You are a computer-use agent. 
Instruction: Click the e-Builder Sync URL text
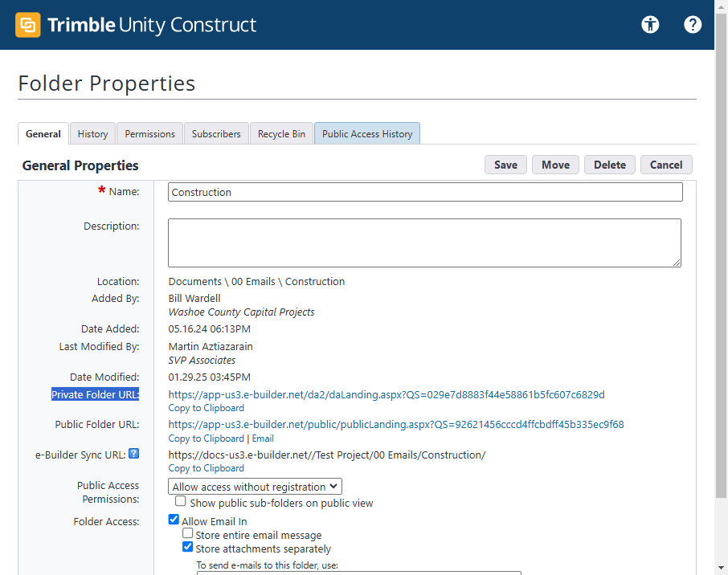tap(327, 455)
